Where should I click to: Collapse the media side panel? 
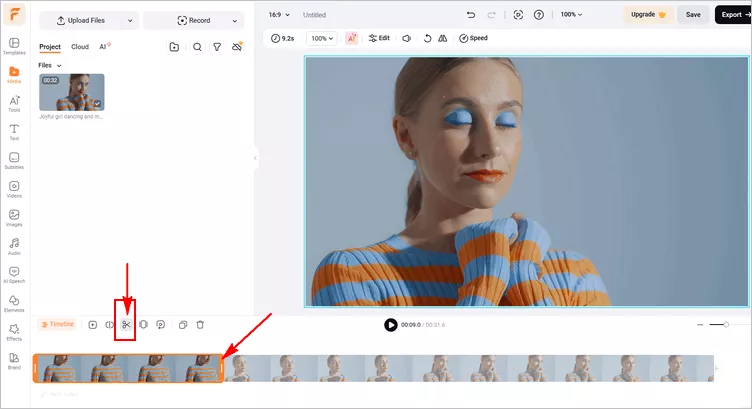point(255,158)
